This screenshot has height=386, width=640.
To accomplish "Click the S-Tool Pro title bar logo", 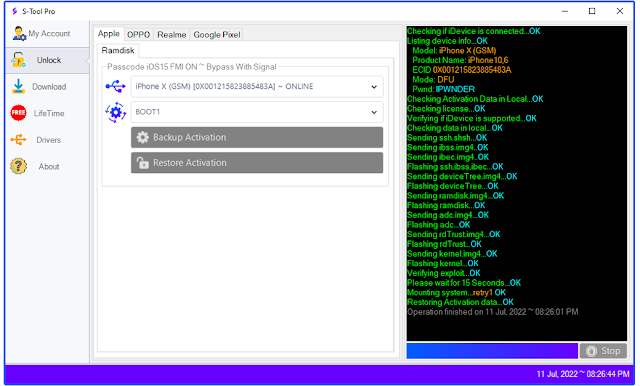I will (x=15, y=11).
